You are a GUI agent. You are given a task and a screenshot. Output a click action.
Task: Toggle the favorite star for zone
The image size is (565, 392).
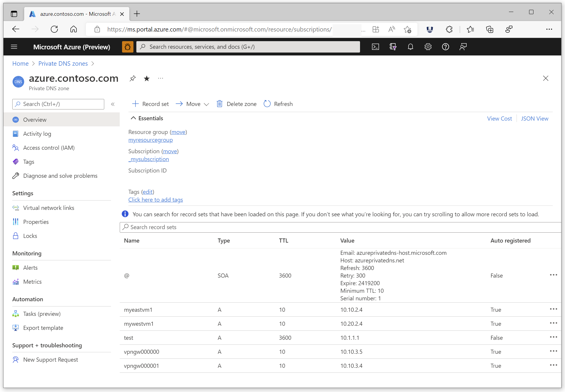point(147,78)
